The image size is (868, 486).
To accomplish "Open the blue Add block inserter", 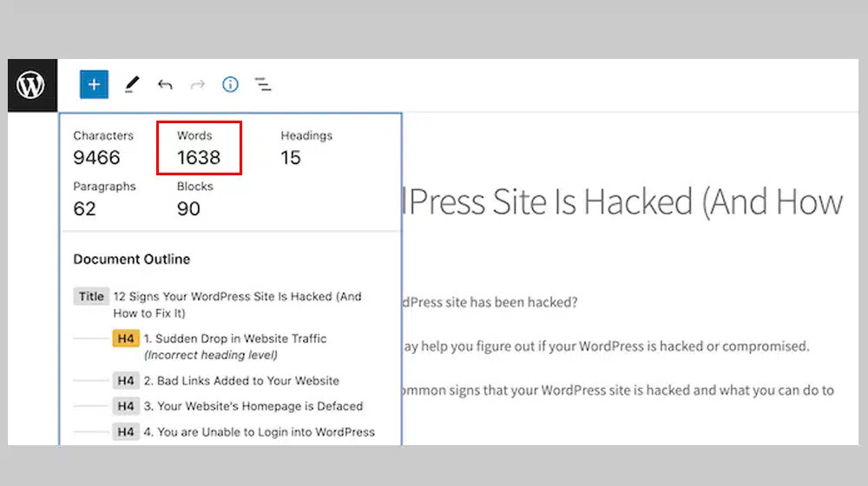I will coord(94,84).
